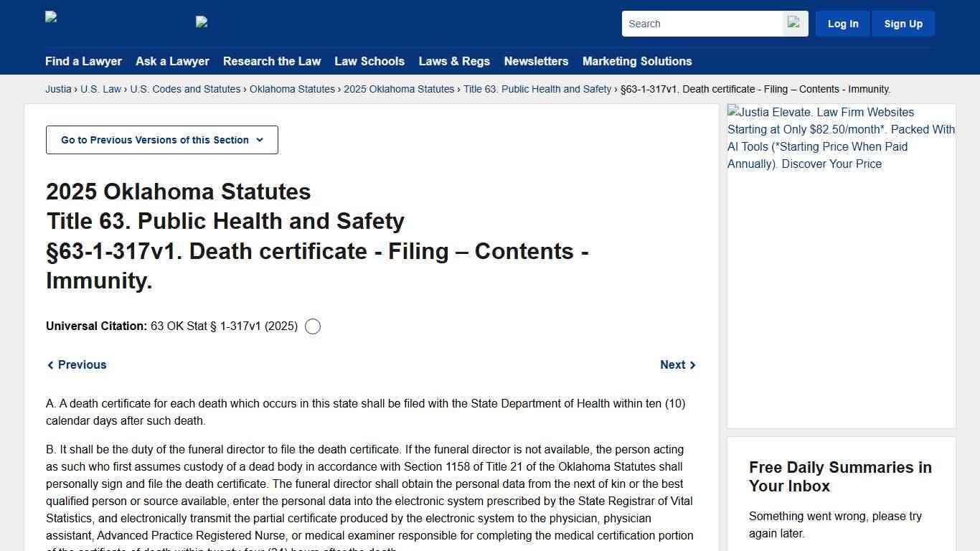Open the Ask a Lawyer menu

172,62
